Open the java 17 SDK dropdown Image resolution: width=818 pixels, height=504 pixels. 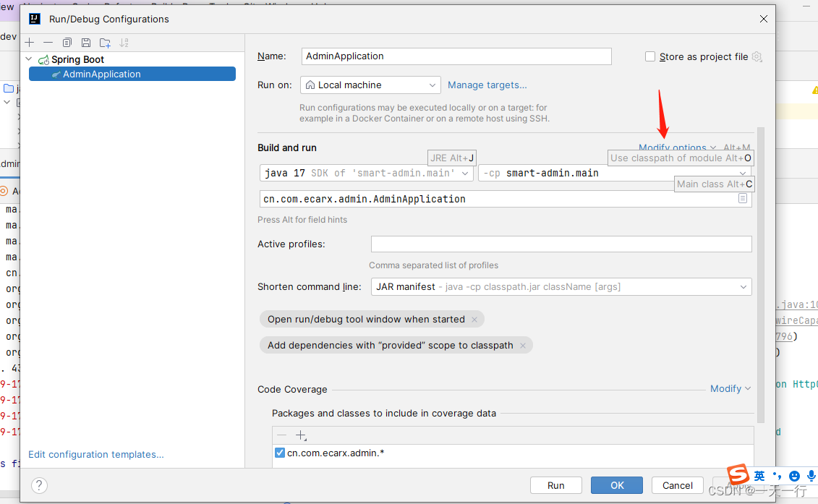point(366,174)
